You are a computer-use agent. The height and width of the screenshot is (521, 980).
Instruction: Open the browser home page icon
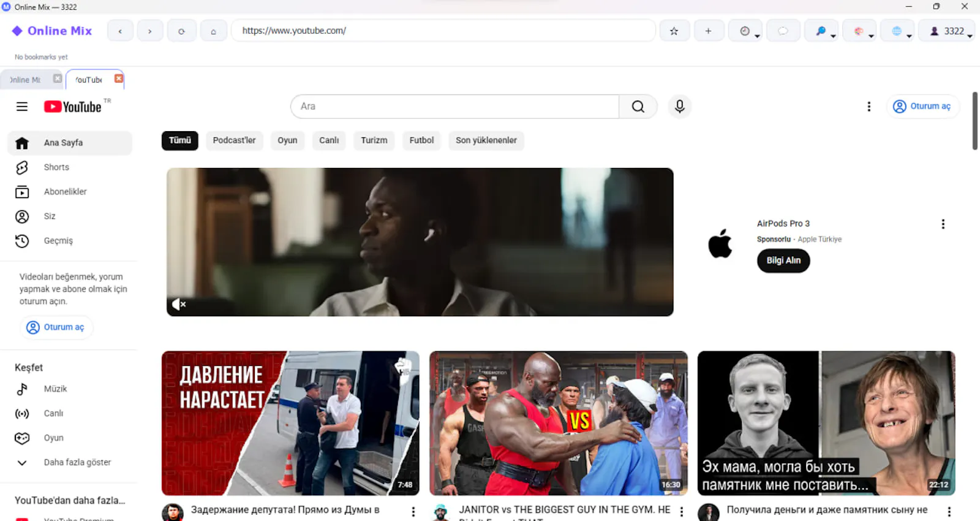point(213,31)
